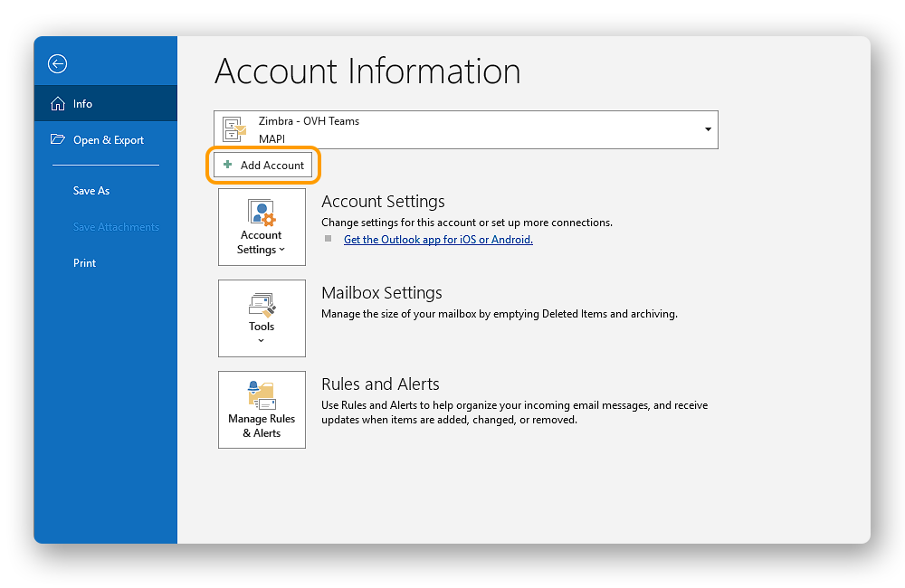905x588 pixels.
Task: Open the Save As menu item
Action: point(91,191)
